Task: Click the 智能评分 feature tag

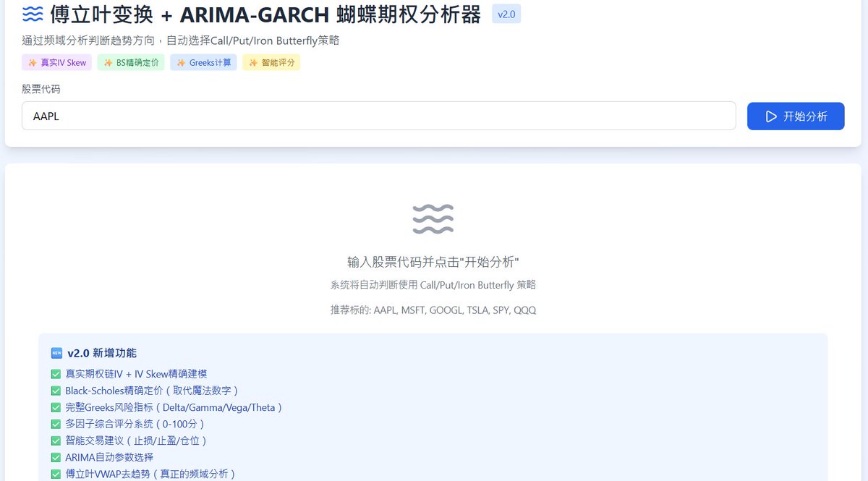Action: point(271,63)
